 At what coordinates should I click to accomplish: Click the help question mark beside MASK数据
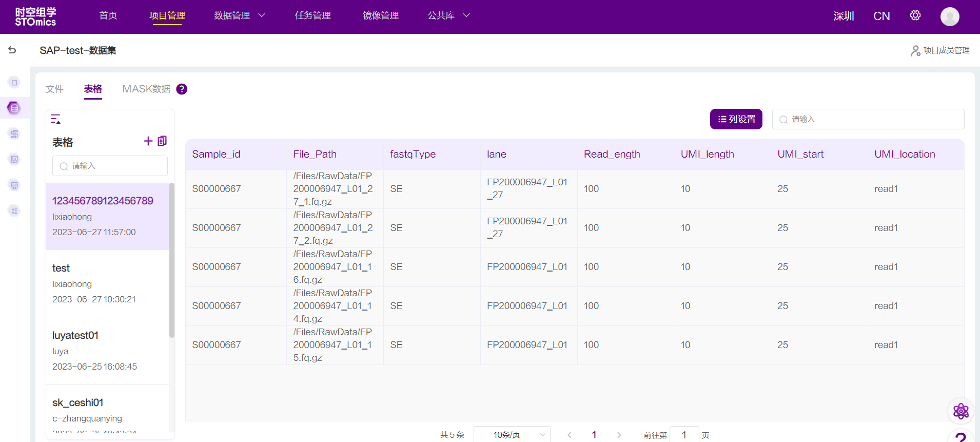[182, 89]
